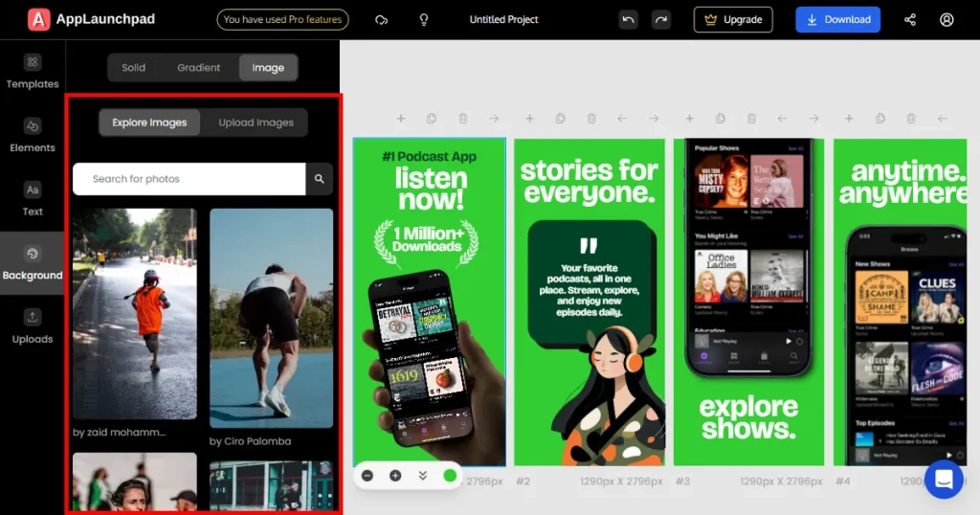Screen dimensions: 980x515
Task: Select the Upload Images option
Action: pyautogui.click(x=256, y=123)
